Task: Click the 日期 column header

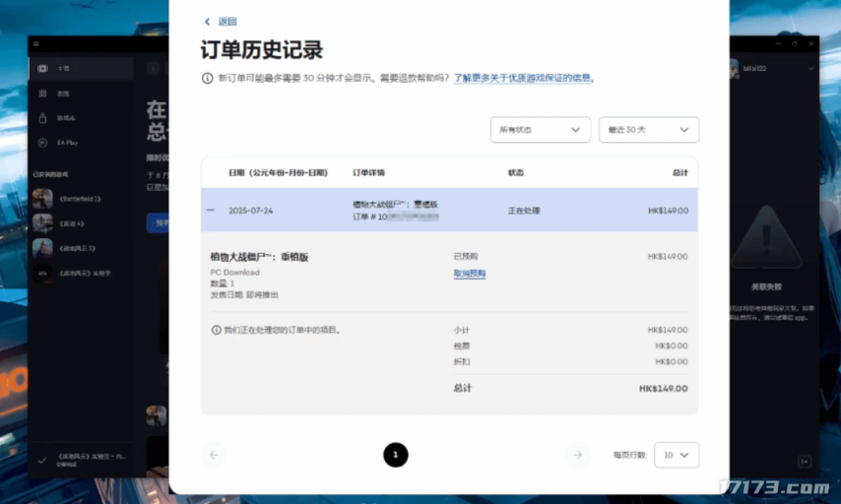Action: coord(278,172)
